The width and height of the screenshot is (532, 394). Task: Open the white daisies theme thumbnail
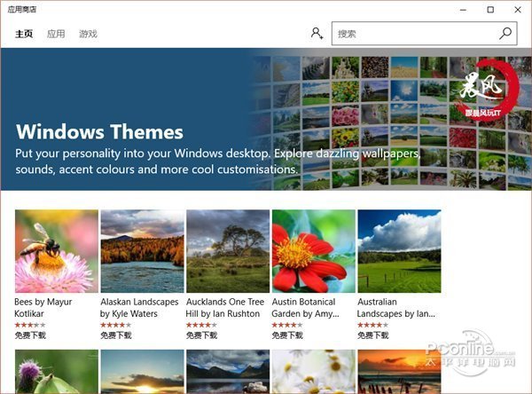[314, 372]
